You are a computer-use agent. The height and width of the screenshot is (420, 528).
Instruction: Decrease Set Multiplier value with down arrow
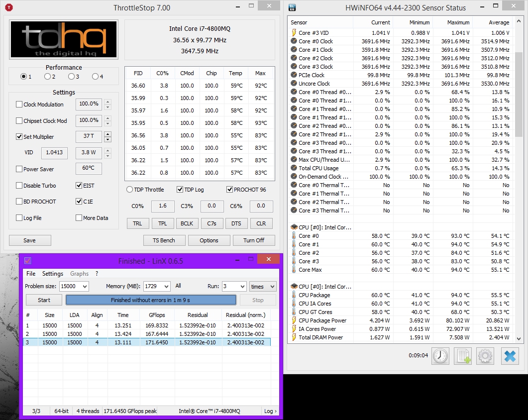[108, 139]
